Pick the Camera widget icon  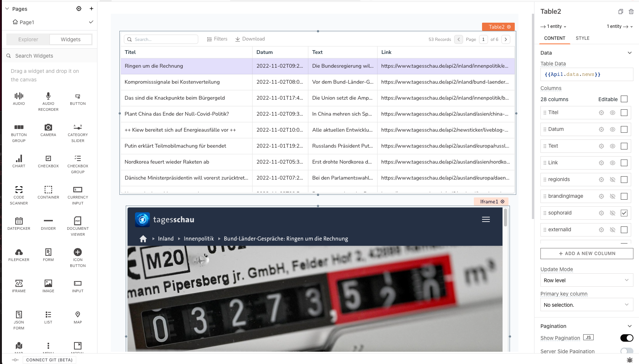point(48,127)
